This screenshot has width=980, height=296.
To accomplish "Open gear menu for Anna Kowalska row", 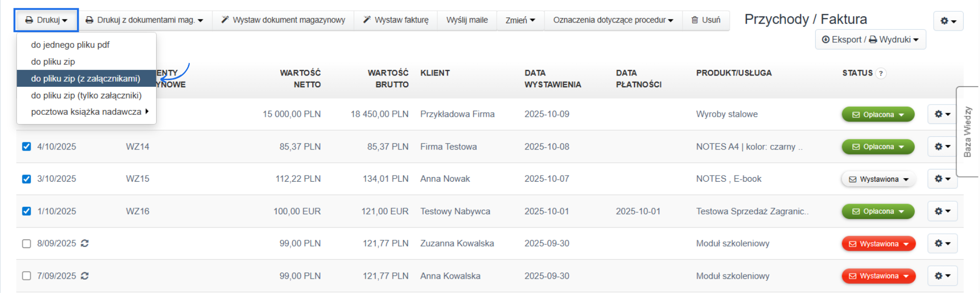I will [942, 276].
